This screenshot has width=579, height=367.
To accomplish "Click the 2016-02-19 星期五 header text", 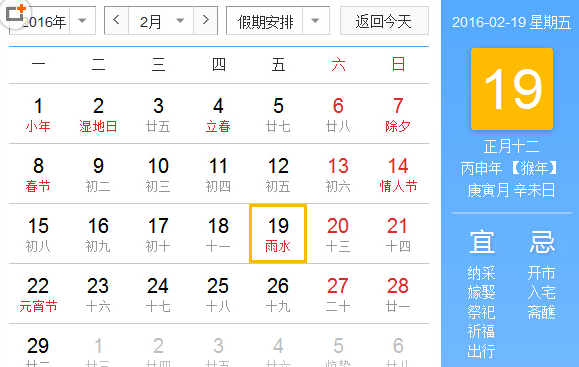I will click(511, 22).
